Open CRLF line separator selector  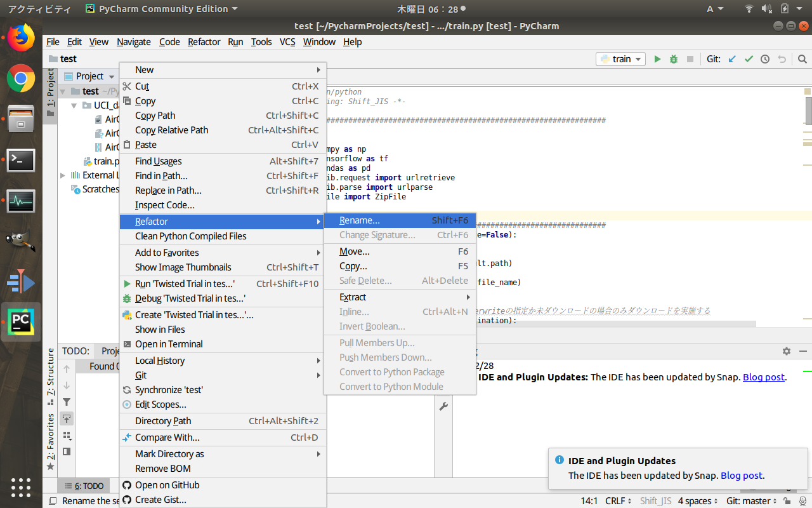pos(619,501)
